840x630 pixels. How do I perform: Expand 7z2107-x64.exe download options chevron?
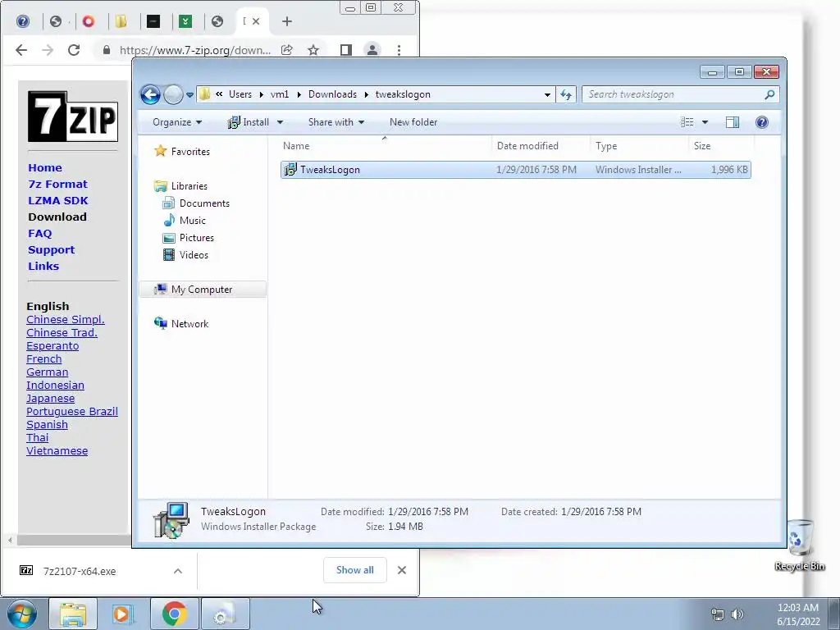pos(178,571)
